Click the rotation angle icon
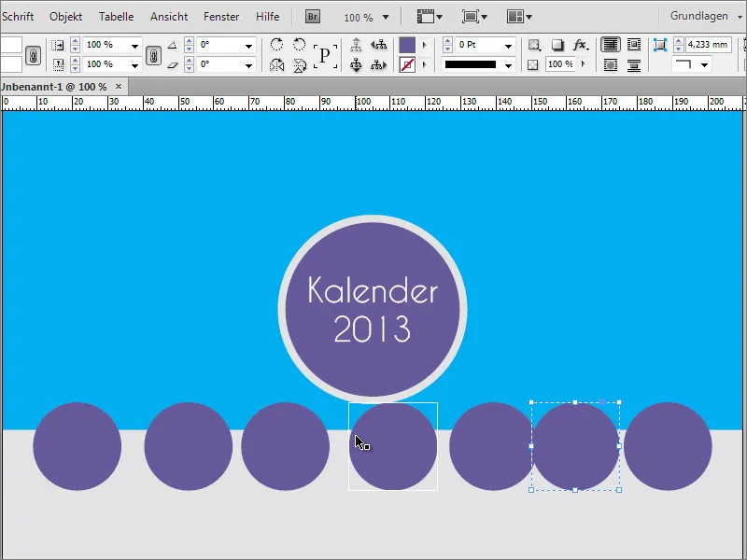 173,45
